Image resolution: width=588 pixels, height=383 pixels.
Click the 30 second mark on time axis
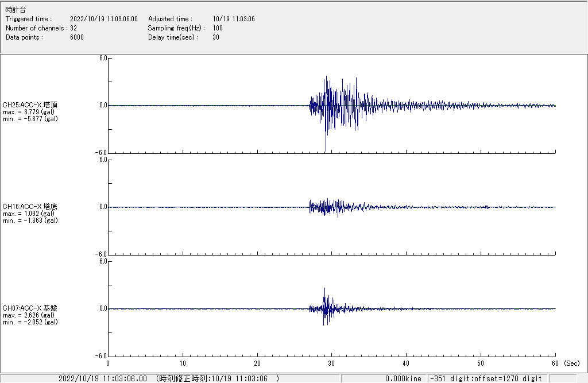[x=332, y=363]
